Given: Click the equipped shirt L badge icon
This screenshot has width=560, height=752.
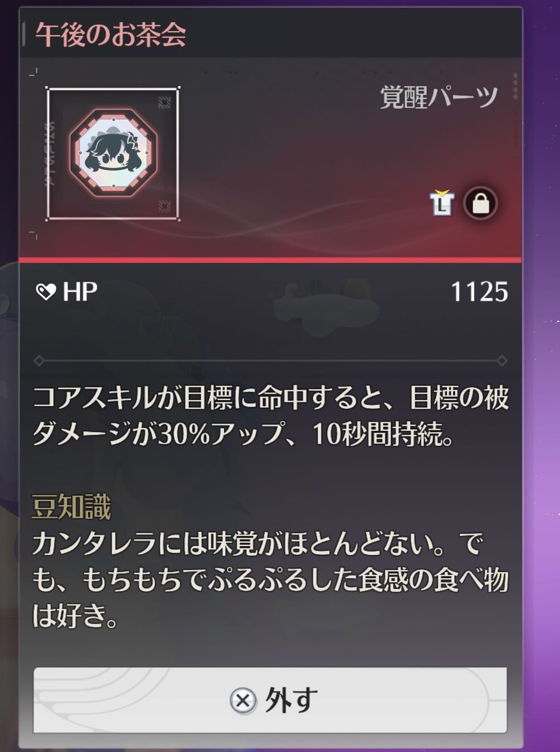Looking at the screenshot, I should 442,203.
